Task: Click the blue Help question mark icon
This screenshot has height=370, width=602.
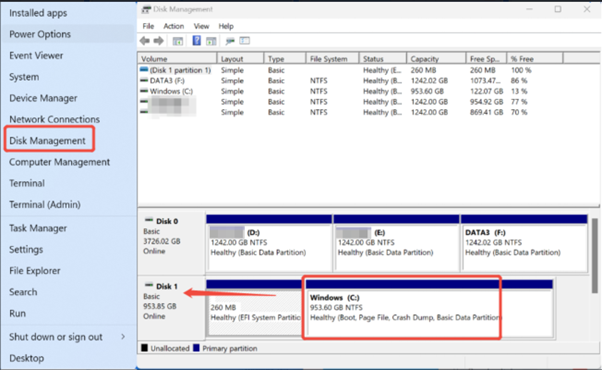Action: point(197,41)
